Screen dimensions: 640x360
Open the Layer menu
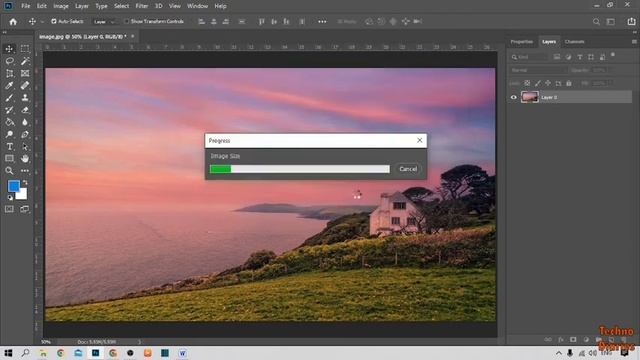[x=82, y=6]
